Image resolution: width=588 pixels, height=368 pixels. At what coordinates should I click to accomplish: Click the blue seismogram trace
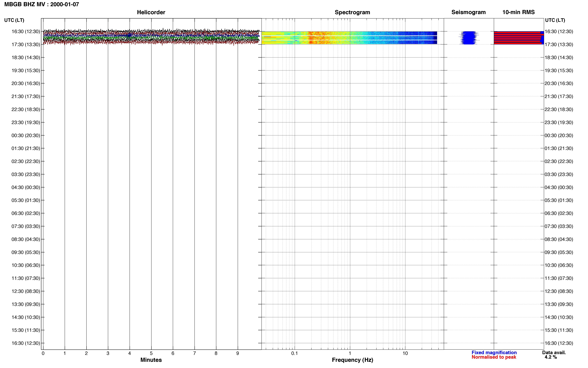pyautogui.click(x=469, y=38)
